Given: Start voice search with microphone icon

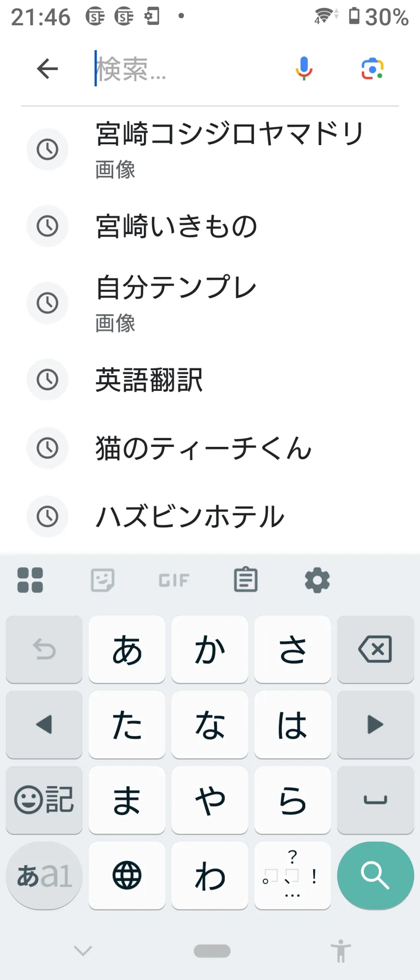Looking at the screenshot, I should [304, 68].
